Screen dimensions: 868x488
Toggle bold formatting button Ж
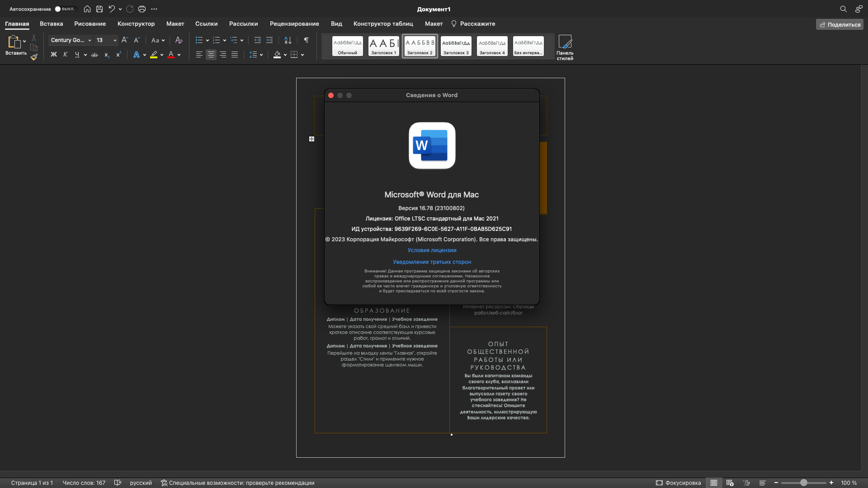pyautogui.click(x=54, y=55)
